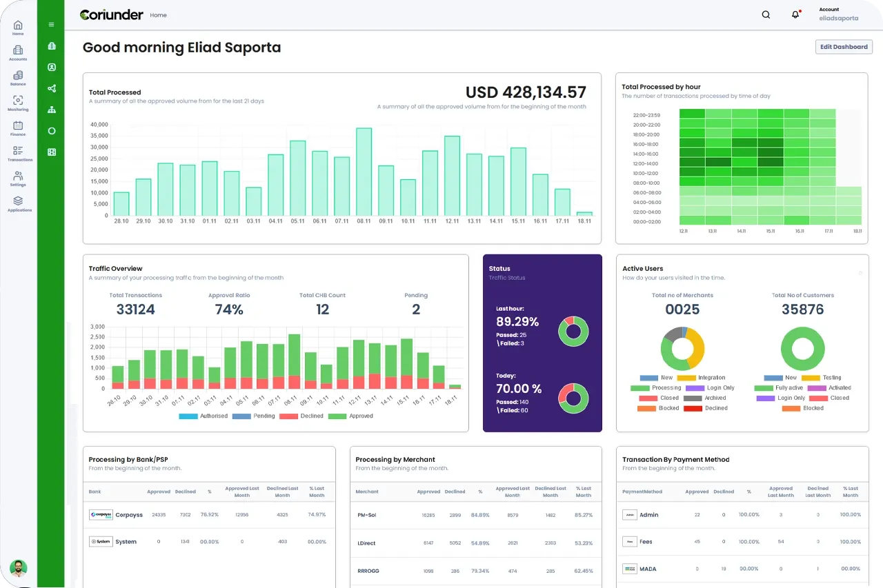Image resolution: width=883 pixels, height=588 pixels.
Task: Click the Today donut chart in Status
Action: tap(573, 398)
